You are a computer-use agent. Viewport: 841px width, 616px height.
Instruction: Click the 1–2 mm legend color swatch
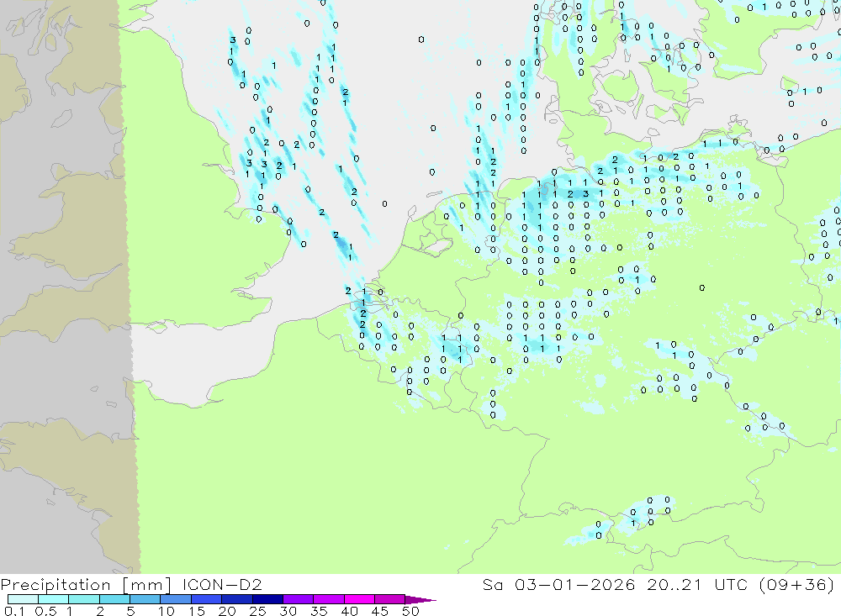coord(84,599)
